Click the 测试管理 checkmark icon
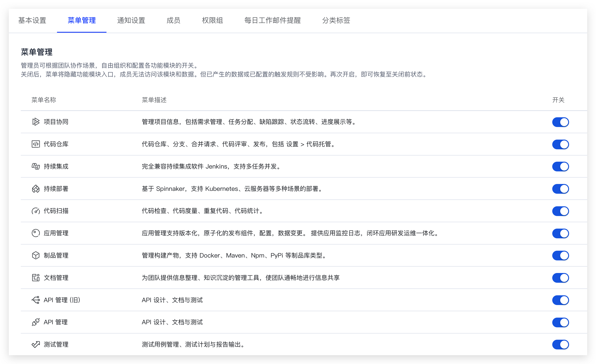 tap(36, 344)
